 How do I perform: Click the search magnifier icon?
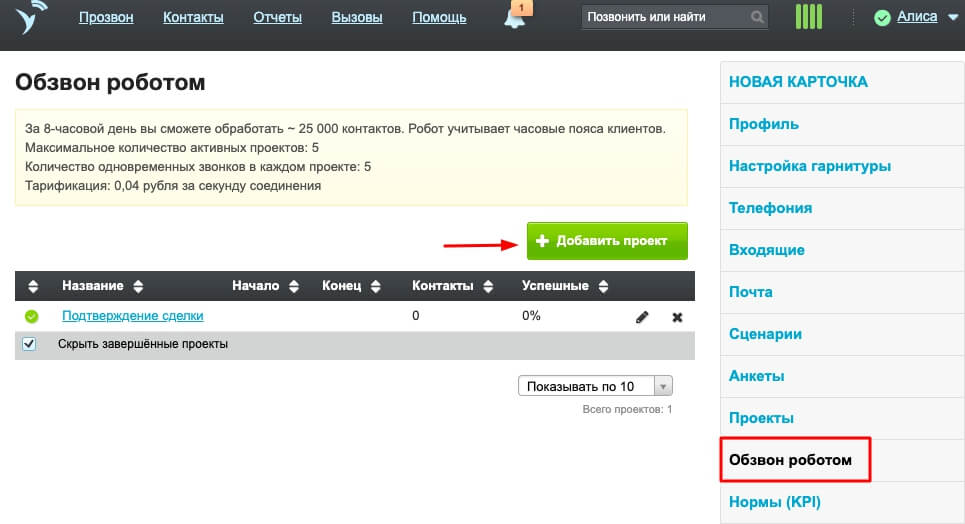[x=758, y=17]
